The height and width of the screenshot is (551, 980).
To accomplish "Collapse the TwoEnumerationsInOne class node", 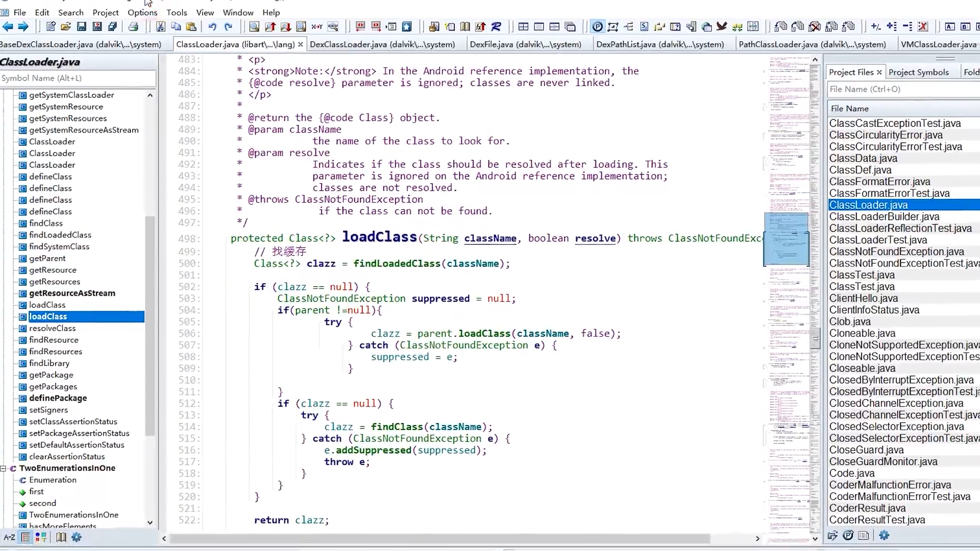I will click(x=4, y=468).
